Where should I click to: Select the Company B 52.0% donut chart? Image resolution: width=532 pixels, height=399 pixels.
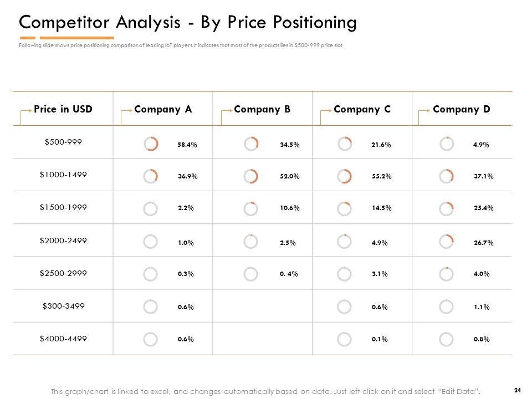[250, 176]
